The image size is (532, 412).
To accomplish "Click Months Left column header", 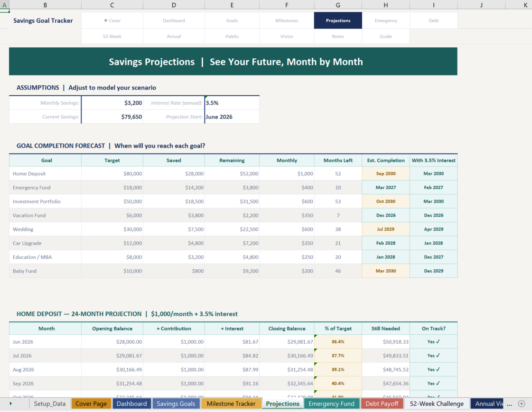I will pyautogui.click(x=338, y=160).
